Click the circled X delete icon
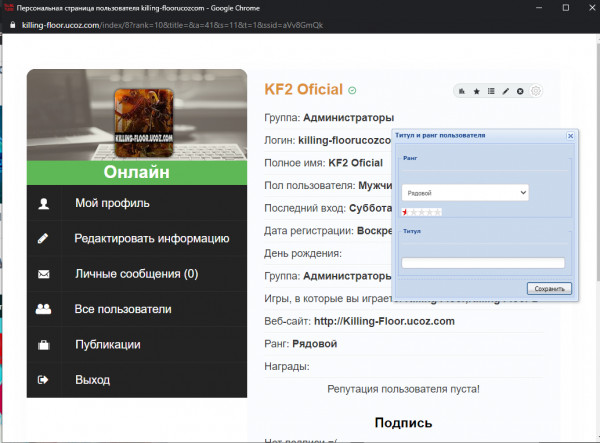 [x=520, y=91]
